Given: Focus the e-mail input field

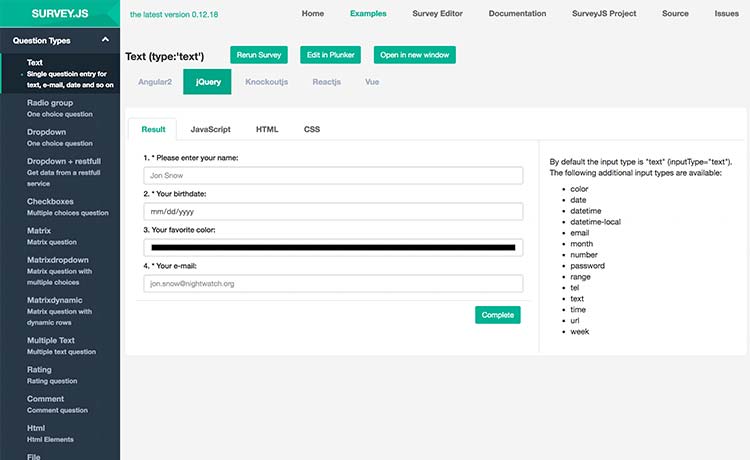Looking at the screenshot, I should [x=333, y=284].
